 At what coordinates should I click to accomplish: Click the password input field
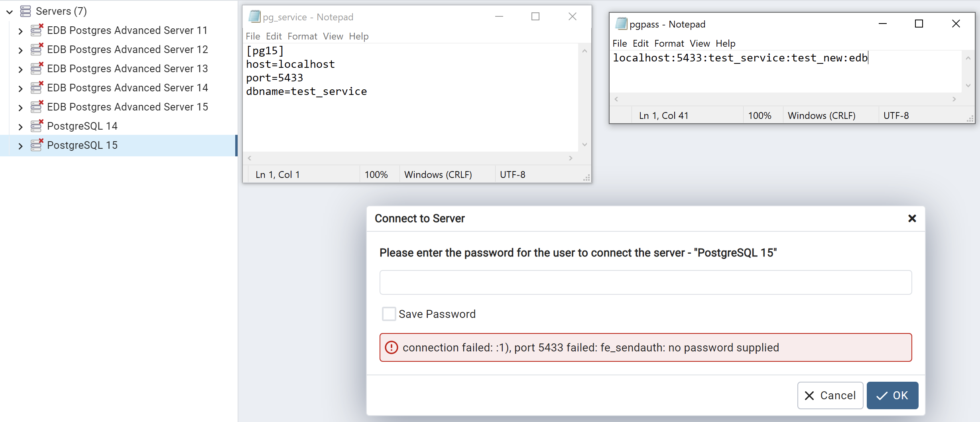(x=645, y=282)
